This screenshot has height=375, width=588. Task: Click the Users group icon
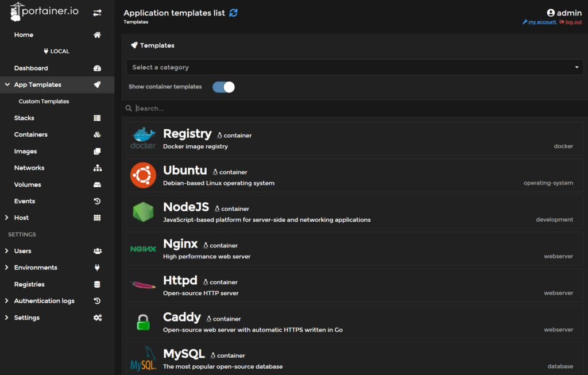[98, 252]
